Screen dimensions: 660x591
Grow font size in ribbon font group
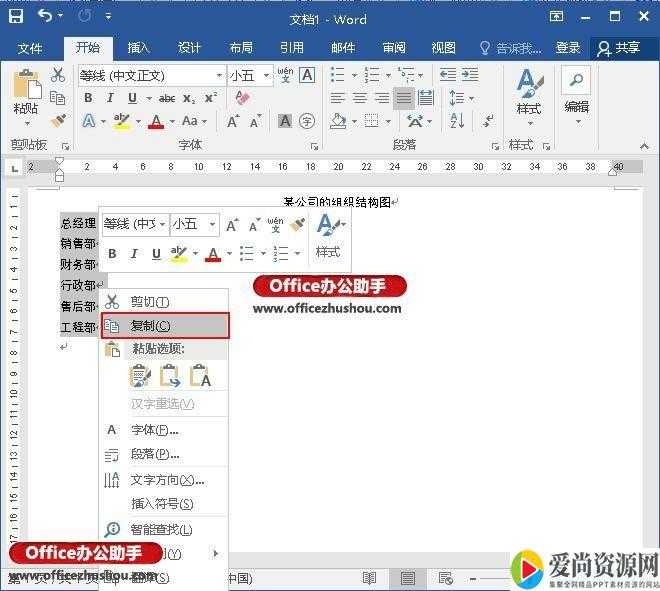pos(233,121)
